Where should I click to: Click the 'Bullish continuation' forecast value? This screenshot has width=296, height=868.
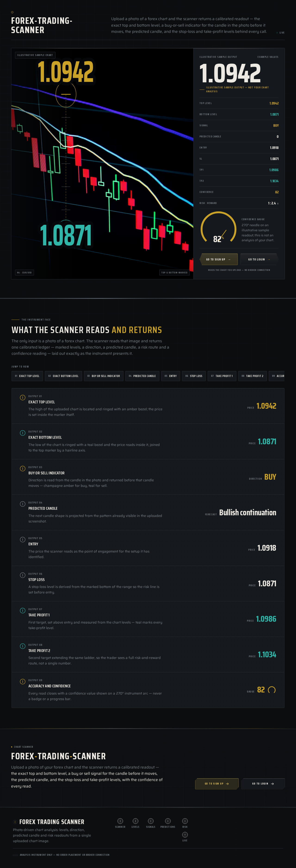pyautogui.click(x=247, y=513)
